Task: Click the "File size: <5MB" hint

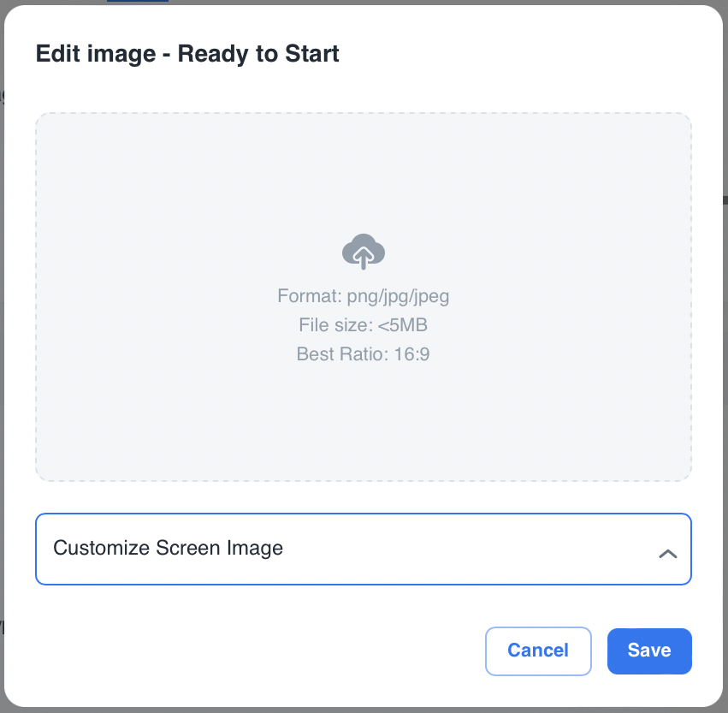Action: (x=364, y=325)
